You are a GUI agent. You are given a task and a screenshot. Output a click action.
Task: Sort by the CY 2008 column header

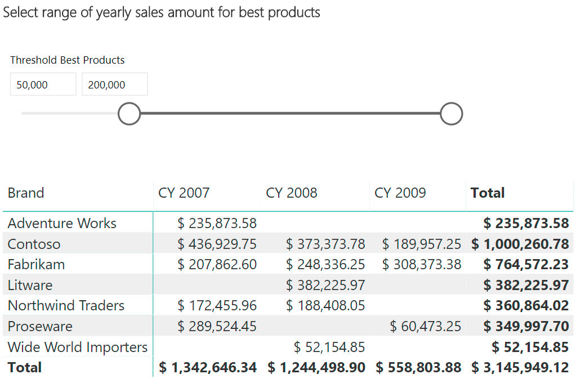292,193
